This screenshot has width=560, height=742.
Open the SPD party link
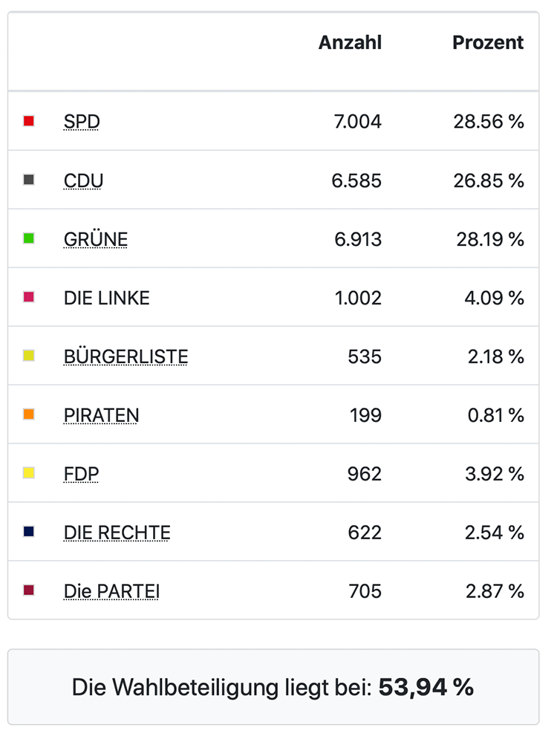82,122
